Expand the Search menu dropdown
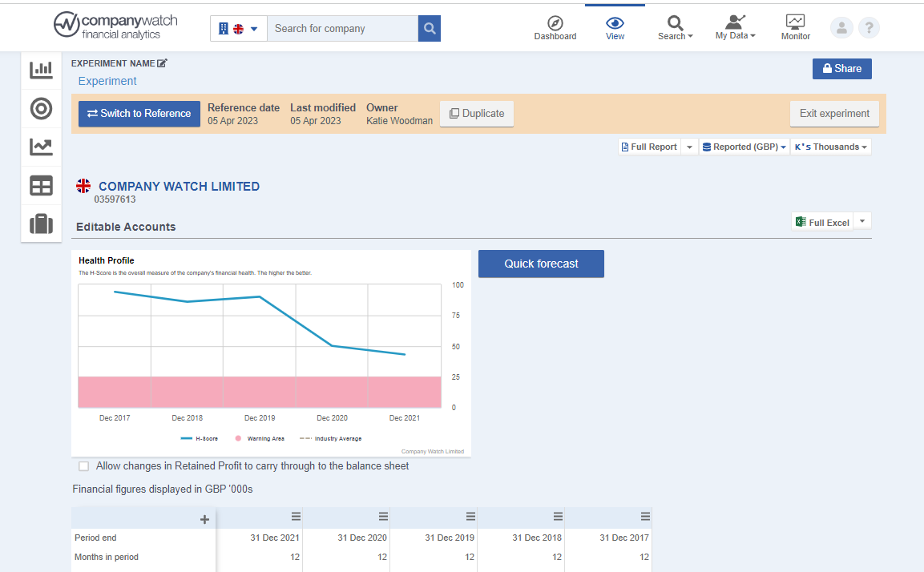 click(x=676, y=28)
